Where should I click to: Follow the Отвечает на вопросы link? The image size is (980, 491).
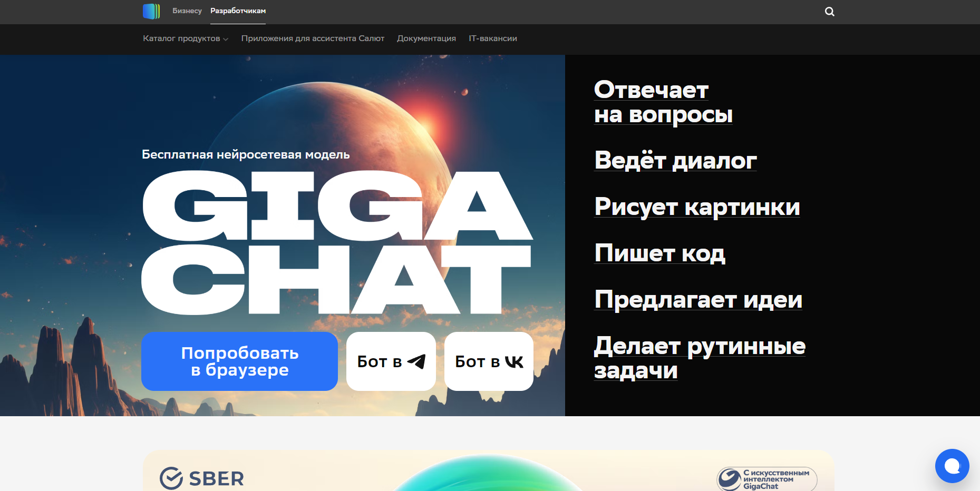663,102
